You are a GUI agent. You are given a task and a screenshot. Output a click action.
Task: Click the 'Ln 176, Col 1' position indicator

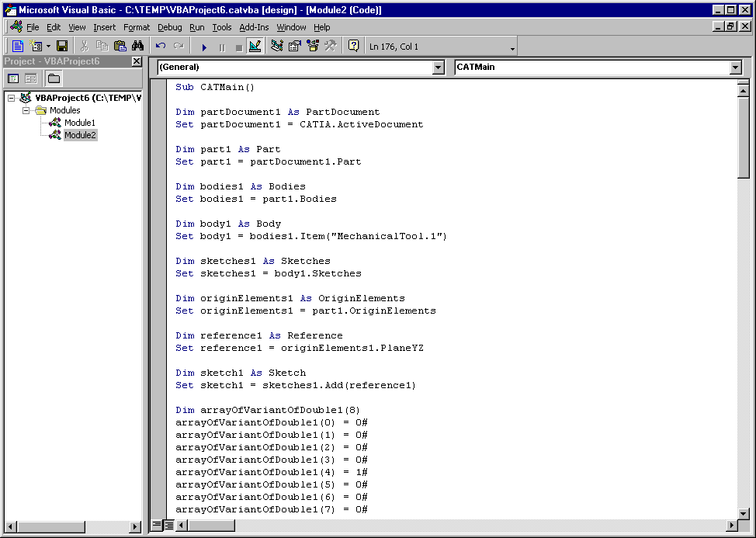pyautogui.click(x=394, y=47)
